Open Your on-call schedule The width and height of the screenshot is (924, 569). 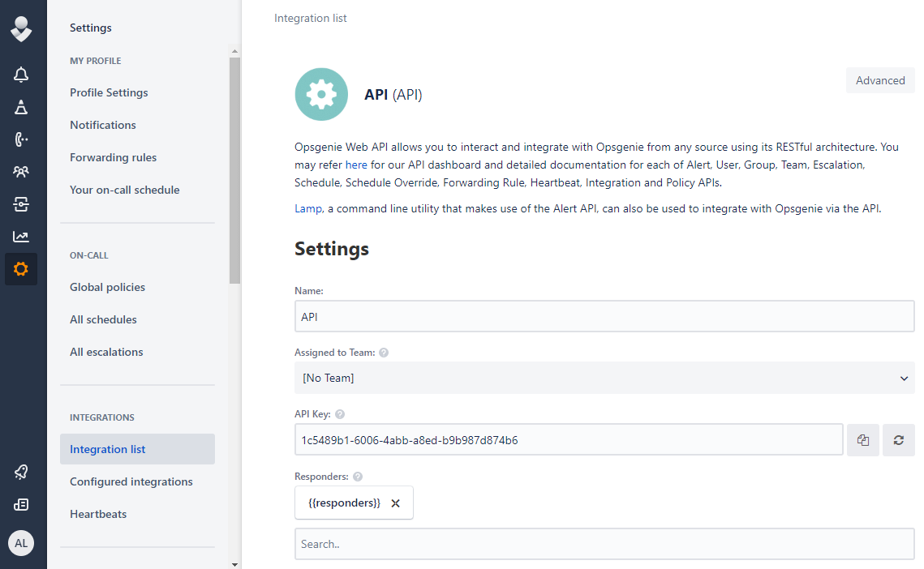click(x=125, y=190)
